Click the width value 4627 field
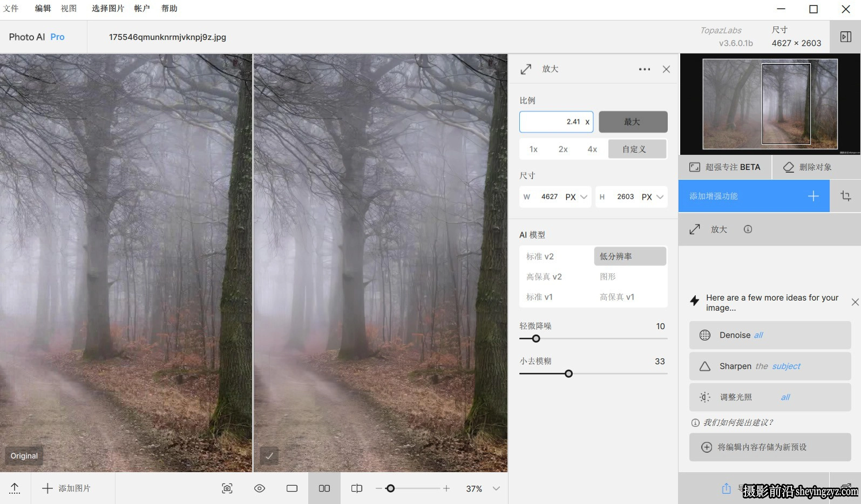 550,197
